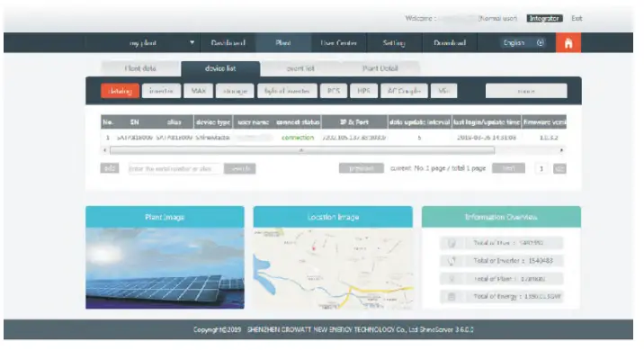Select the inverter device filter

[161, 91]
